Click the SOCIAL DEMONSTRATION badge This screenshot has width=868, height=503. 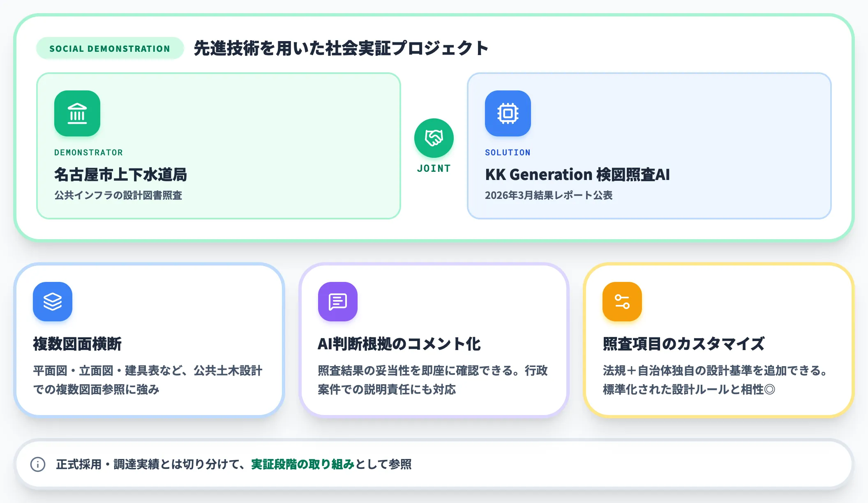pyautogui.click(x=110, y=48)
